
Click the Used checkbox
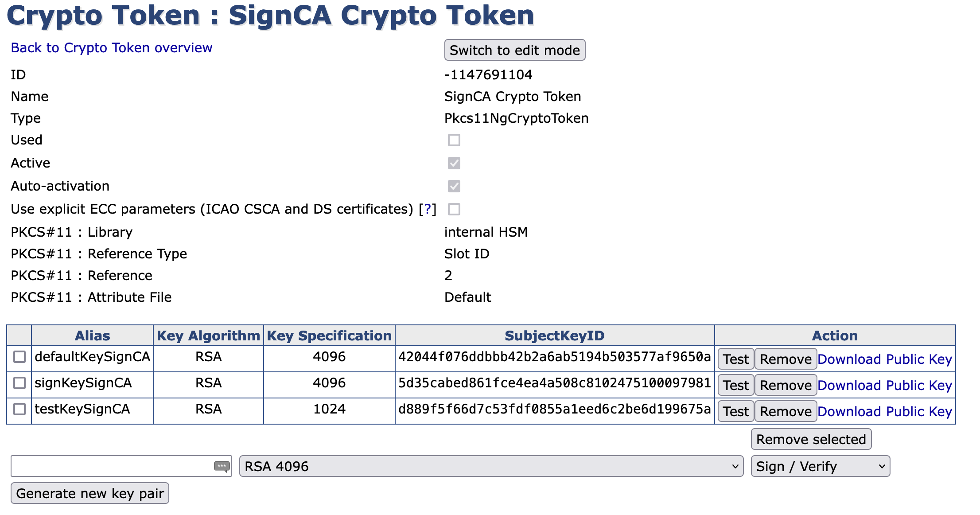pyautogui.click(x=454, y=140)
